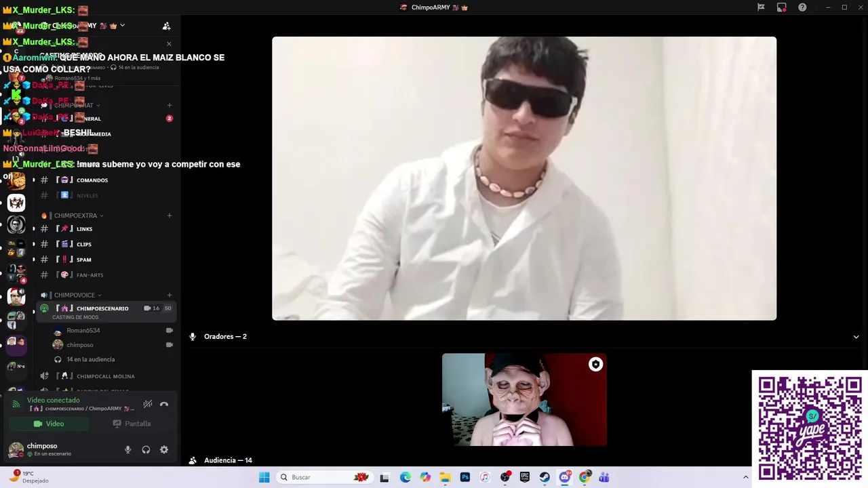
Task: Collapse the CHIMPOCHAT category
Action: tap(73, 106)
